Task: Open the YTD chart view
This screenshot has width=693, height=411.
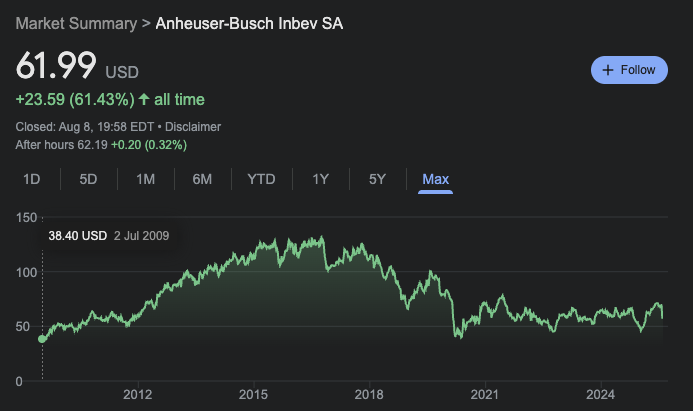Action: (x=261, y=179)
